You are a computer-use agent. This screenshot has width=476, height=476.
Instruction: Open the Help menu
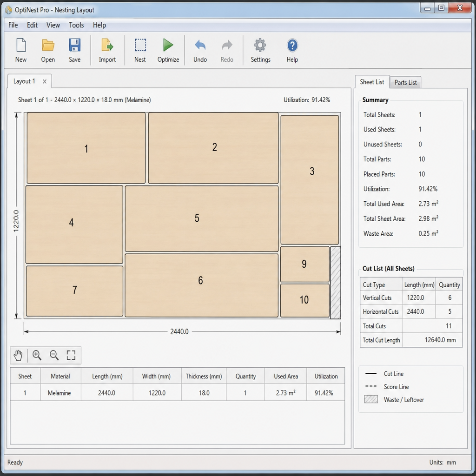pos(99,25)
